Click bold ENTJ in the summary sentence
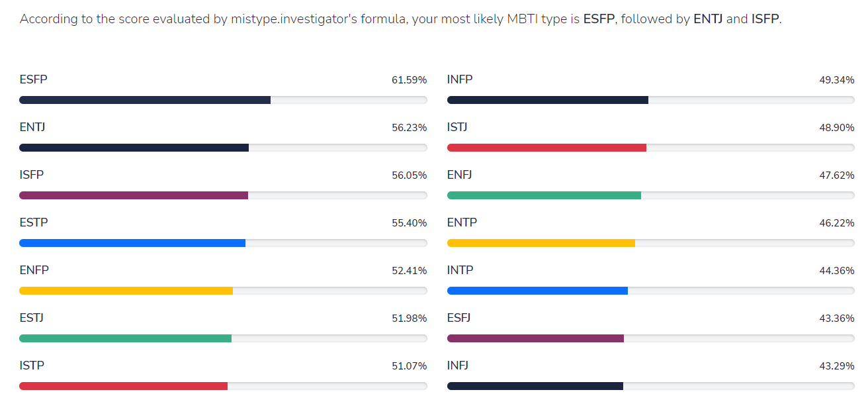Screen dimensions: 868x394 708,19
